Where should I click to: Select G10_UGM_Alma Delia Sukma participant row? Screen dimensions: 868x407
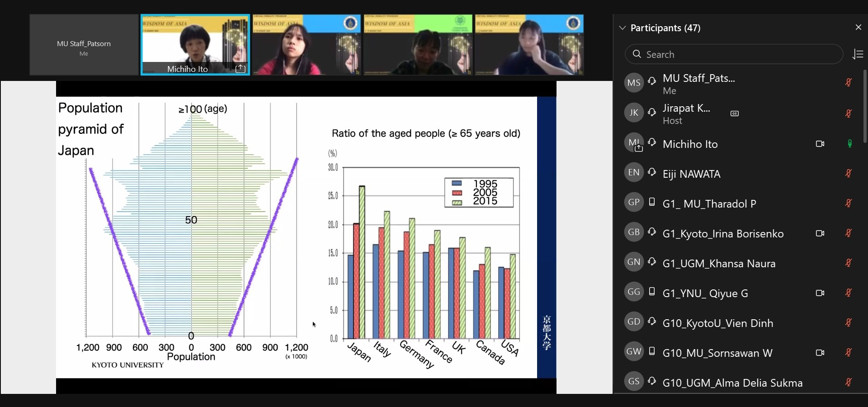(x=732, y=383)
